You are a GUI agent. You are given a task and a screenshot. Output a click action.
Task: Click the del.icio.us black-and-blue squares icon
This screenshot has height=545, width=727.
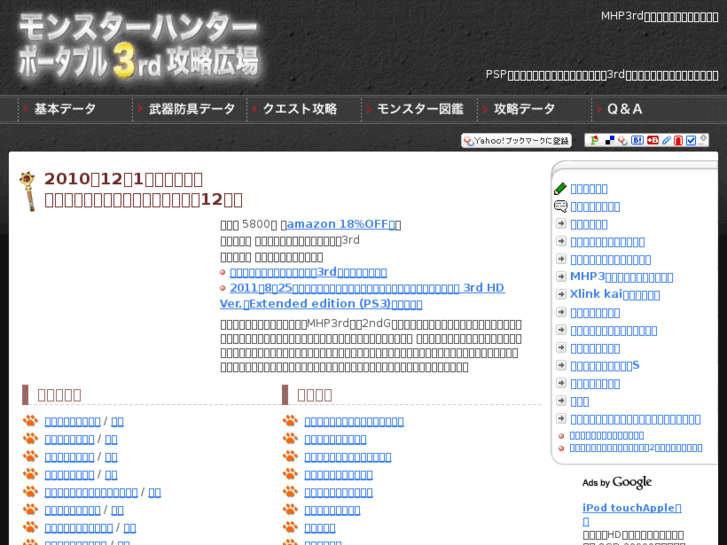point(610,140)
